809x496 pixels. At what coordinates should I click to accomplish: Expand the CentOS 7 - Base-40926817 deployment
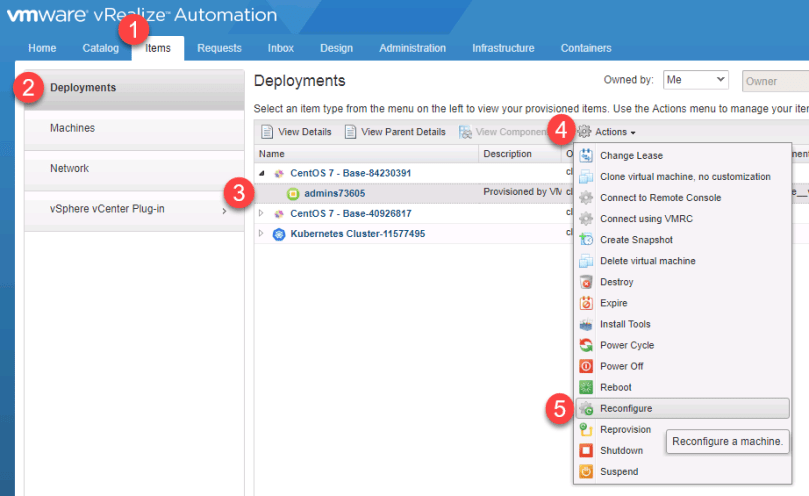(262, 213)
